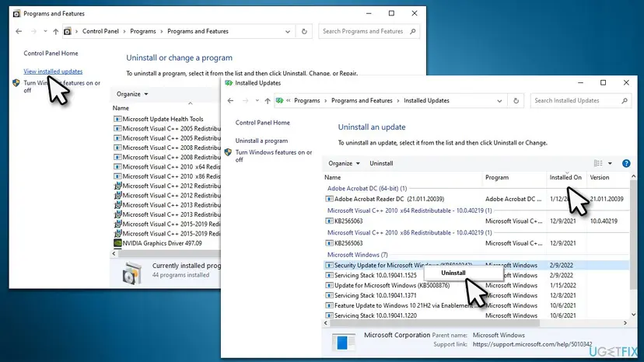Open more view options dropdown arrow
The height and width of the screenshot is (362, 644).
coord(610,163)
